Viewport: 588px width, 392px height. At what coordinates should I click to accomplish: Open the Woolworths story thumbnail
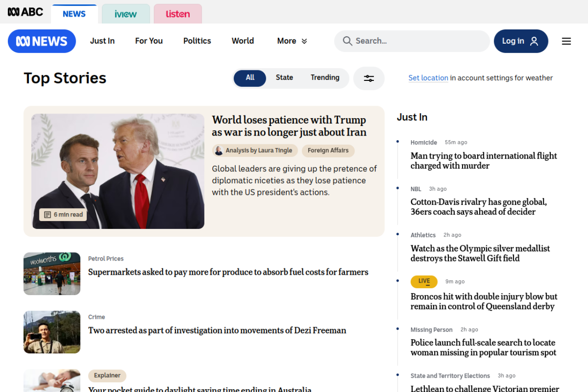[52, 273]
